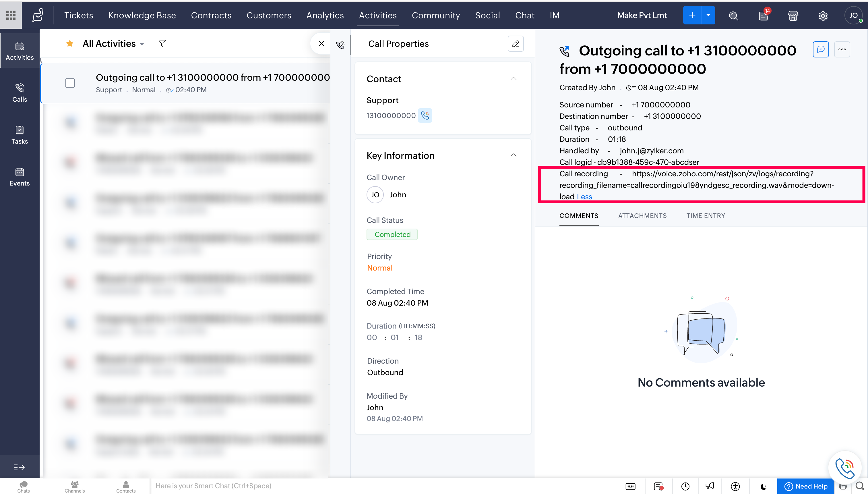Viewport: 868px width, 494px height.
Task: Expand the left sidebar toggle arrow
Action: click(x=19, y=467)
